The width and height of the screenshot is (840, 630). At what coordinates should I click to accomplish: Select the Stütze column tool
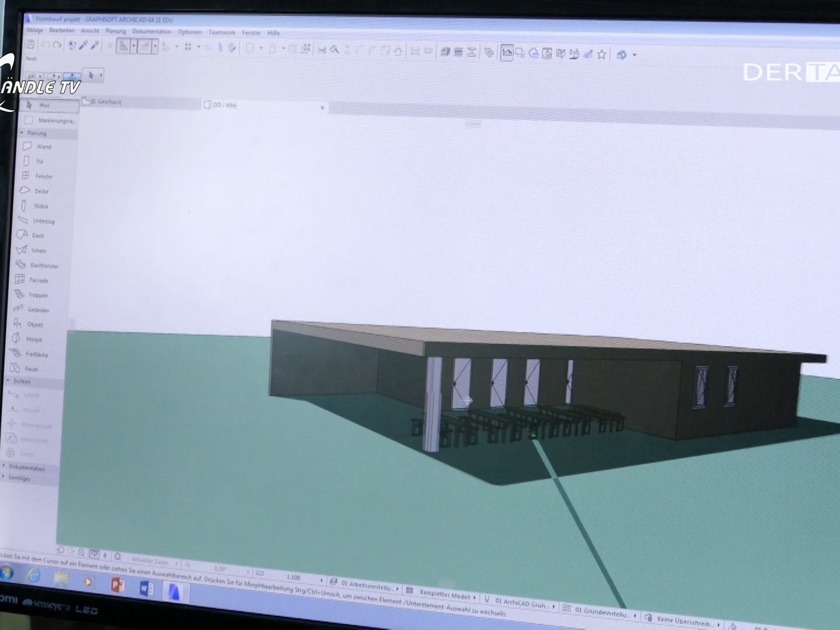(x=40, y=206)
